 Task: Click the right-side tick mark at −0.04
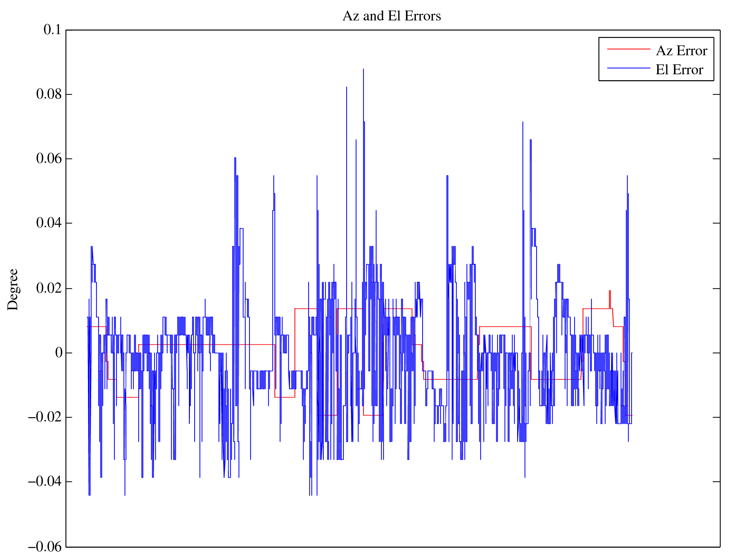coord(716,482)
